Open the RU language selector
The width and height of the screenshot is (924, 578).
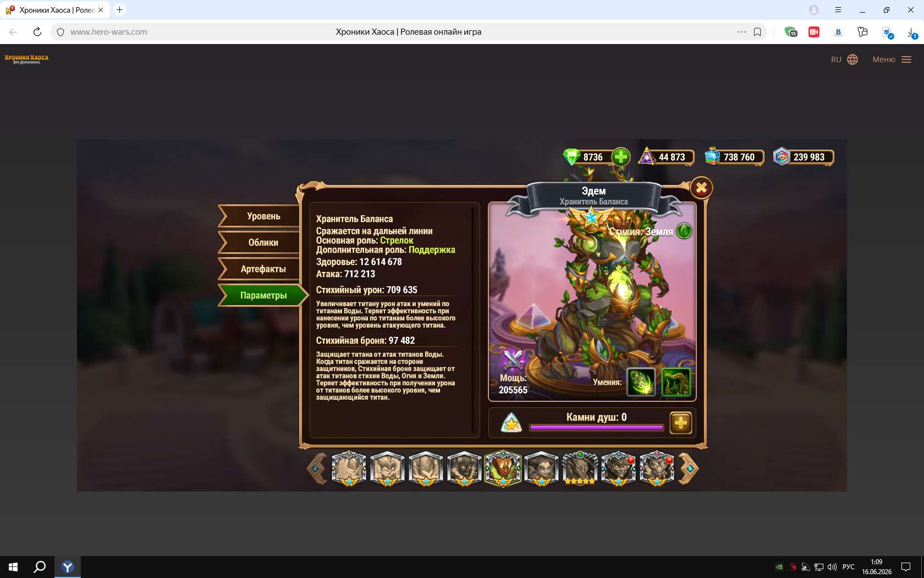pyautogui.click(x=844, y=59)
